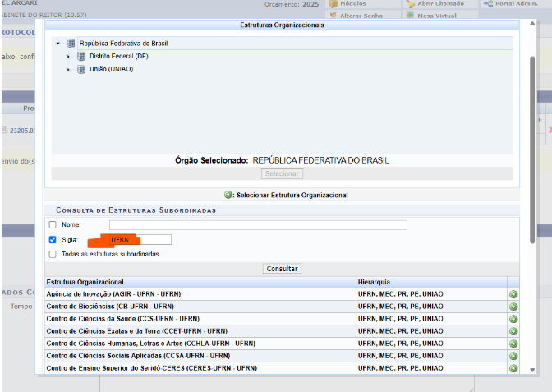Click green icon for Centro de Ensino Superior do Seridó
Viewport: 552px width, 392px height.
coord(513,368)
